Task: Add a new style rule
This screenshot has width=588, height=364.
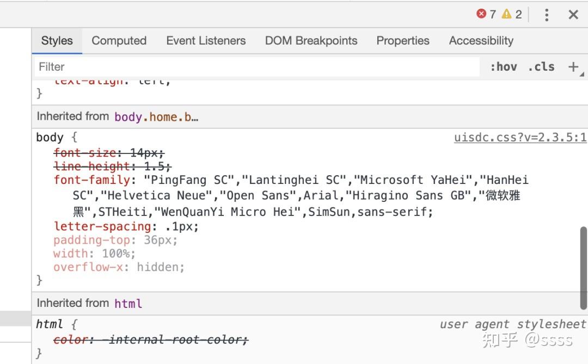Action: (573, 67)
